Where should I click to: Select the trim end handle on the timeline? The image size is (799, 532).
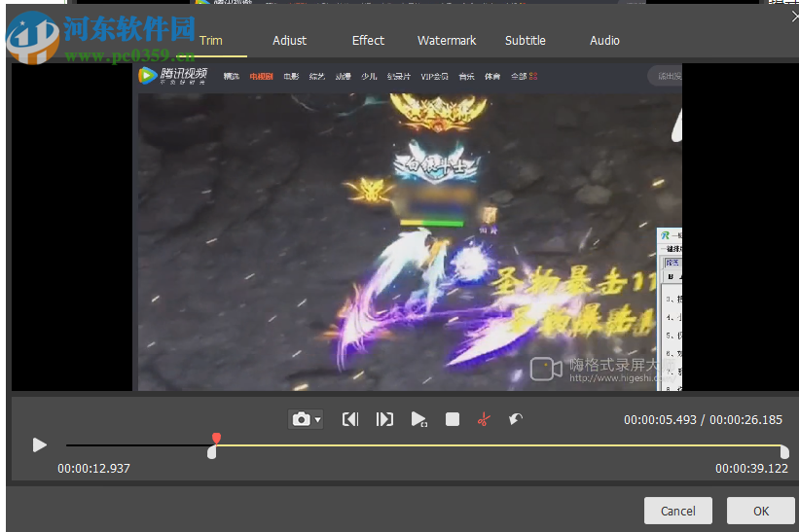pyautogui.click(x=784, y=452)
